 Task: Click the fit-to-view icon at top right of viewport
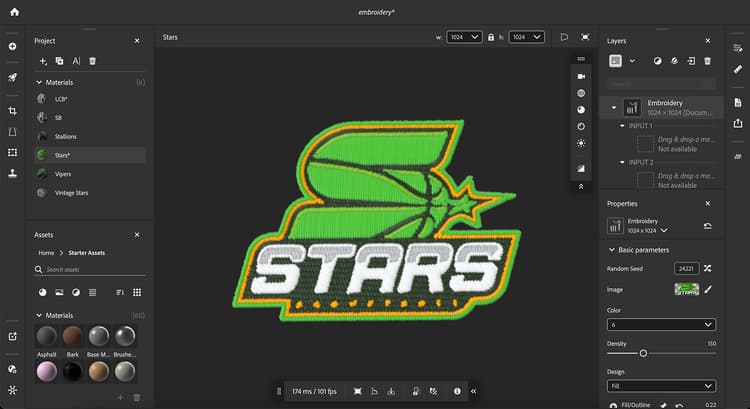click(x=585, y=37)
